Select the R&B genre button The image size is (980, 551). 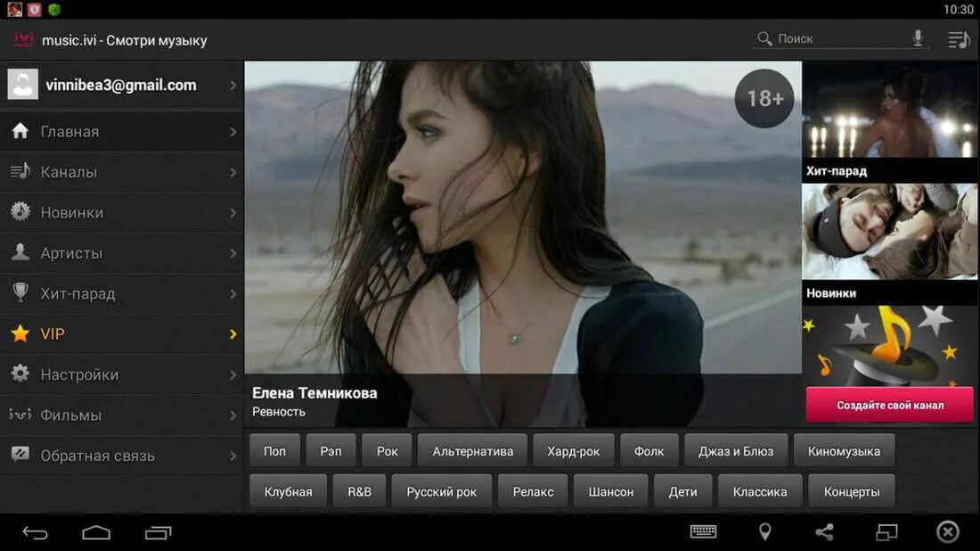click(359, 491)
